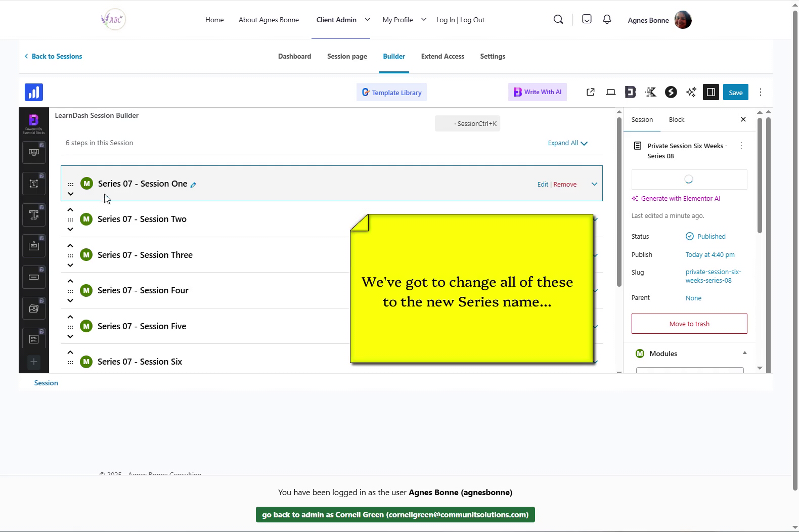This screenshot has width=799, height=532.
Task: Click Remove link for Session One
Action: pos(565,185)
